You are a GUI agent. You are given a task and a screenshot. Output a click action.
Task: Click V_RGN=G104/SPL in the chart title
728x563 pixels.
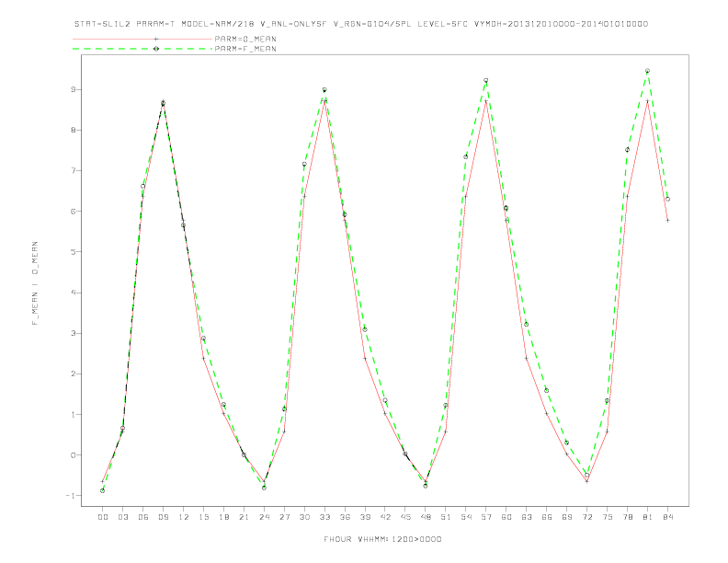(372, 24)
